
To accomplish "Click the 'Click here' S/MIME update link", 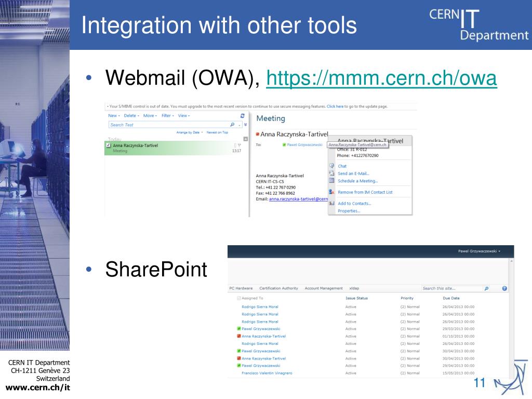I will click(335, 106).
